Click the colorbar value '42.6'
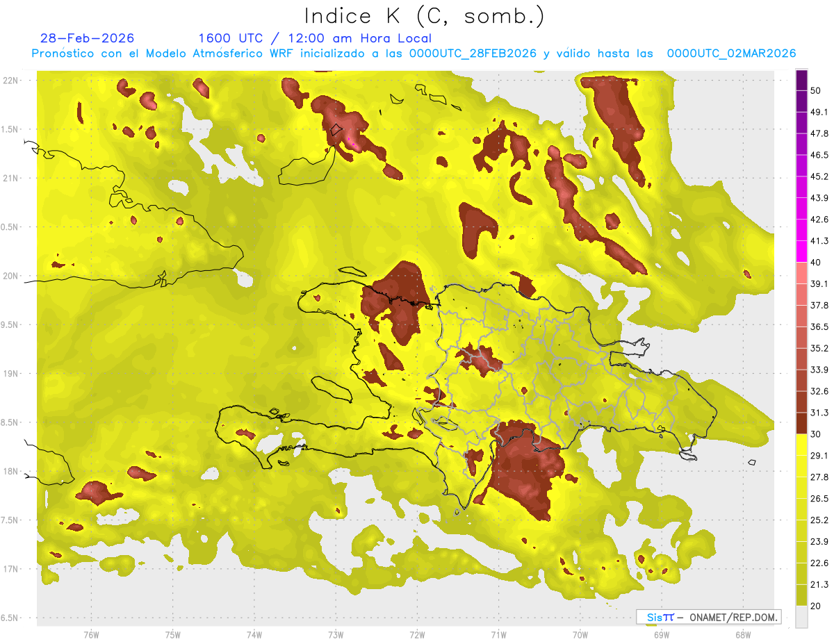This screenshot has height=644, width=834. coord(819,220)
